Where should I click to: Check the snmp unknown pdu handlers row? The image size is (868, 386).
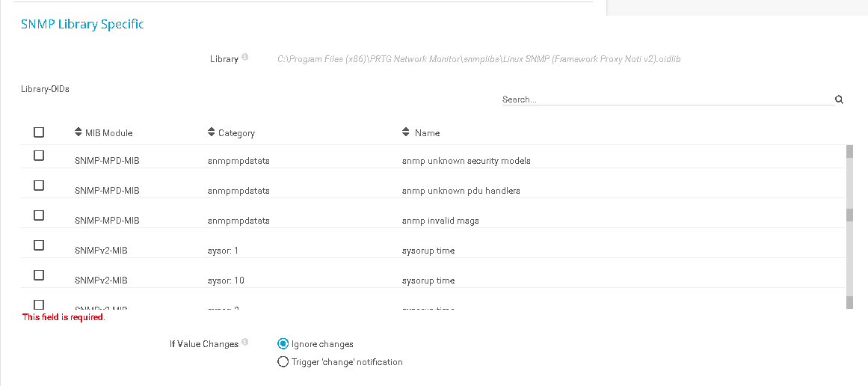39,186
